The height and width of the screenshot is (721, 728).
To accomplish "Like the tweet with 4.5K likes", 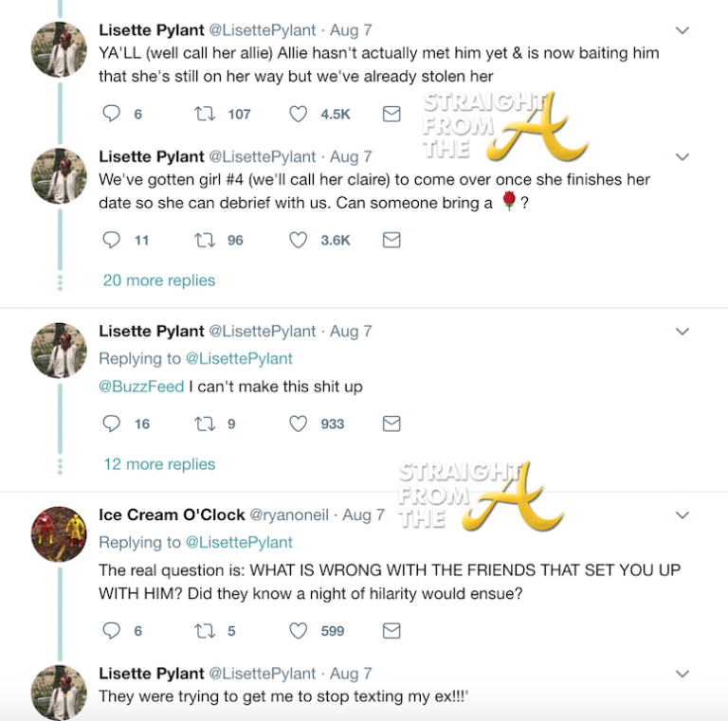I will click(x=299, y=114).
